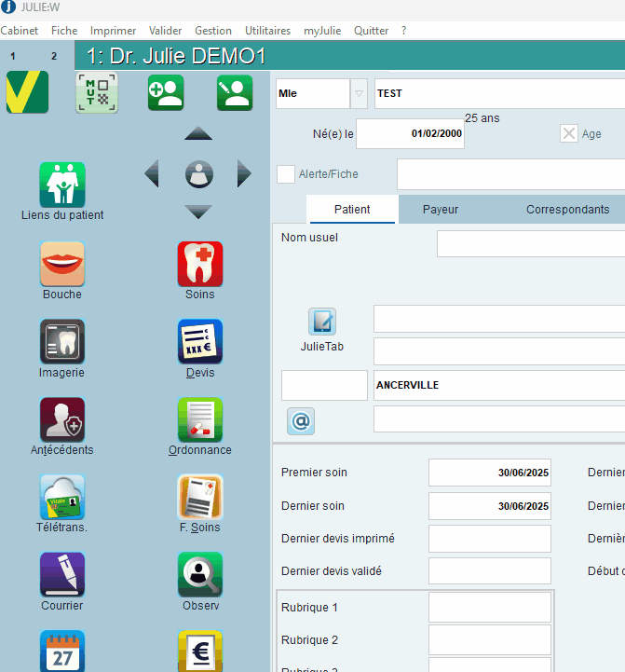
Task: Click the Rubrique 1 field
Action: point(490,608)
